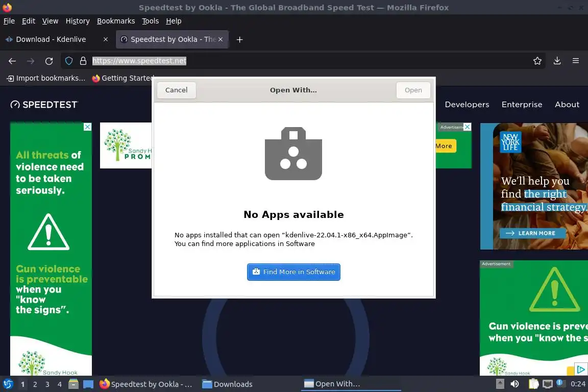Open the Help menu
This screenshot has height=392, width=588.
(174, 21)
